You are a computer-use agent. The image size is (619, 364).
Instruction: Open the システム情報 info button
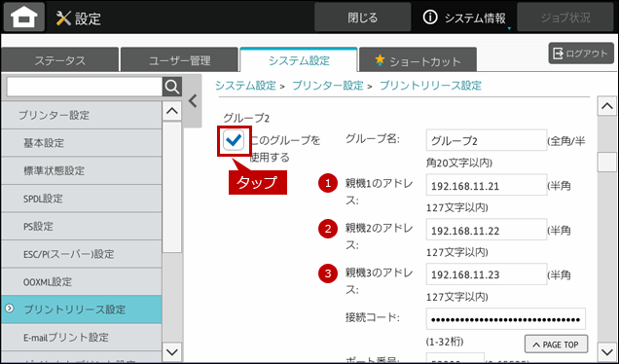[x=464, y=18]
